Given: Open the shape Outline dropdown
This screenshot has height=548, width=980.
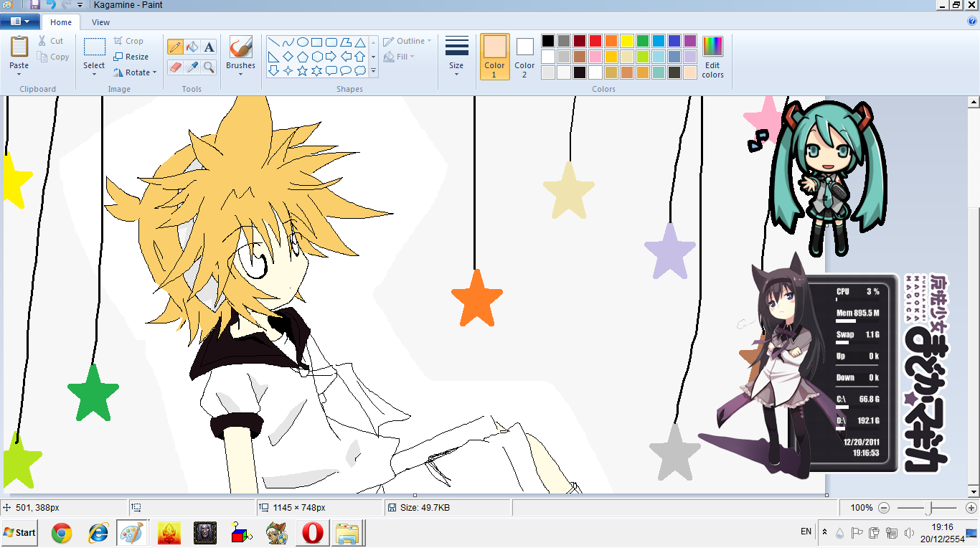Looking at the screenshot, I should (407, 41).
